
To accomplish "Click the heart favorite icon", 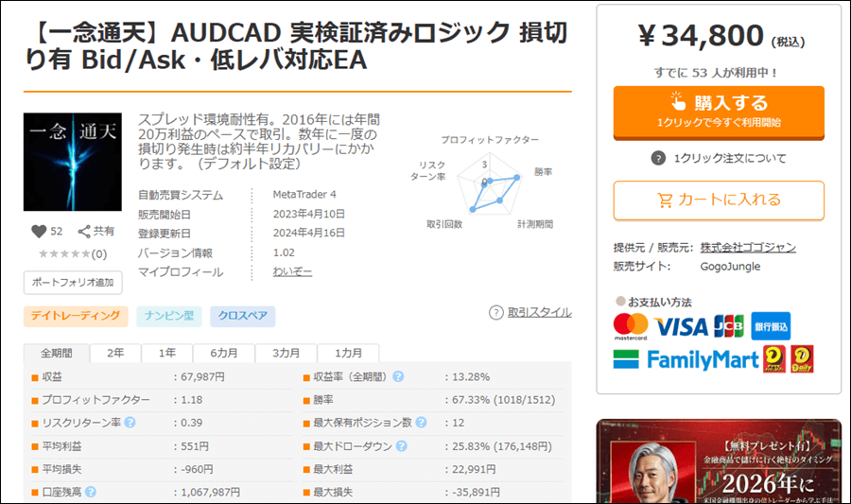I will tap(39, 232).
